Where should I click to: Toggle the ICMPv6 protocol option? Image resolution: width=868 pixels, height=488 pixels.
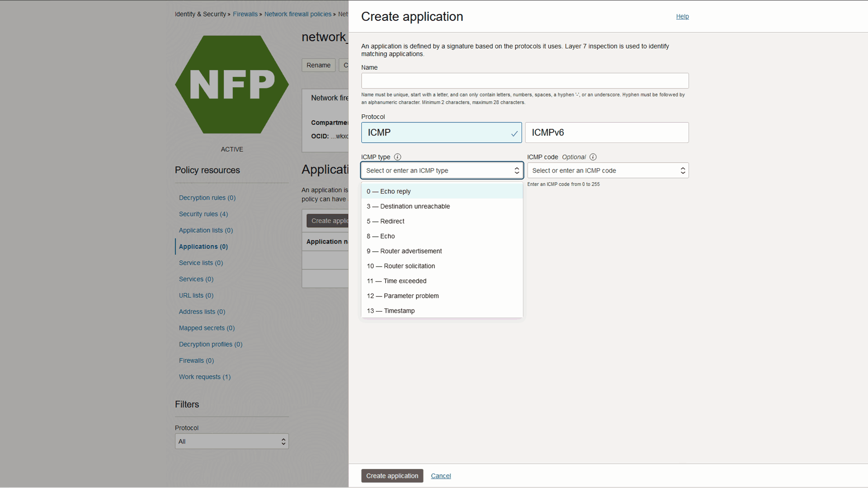(x=607, y=132)
